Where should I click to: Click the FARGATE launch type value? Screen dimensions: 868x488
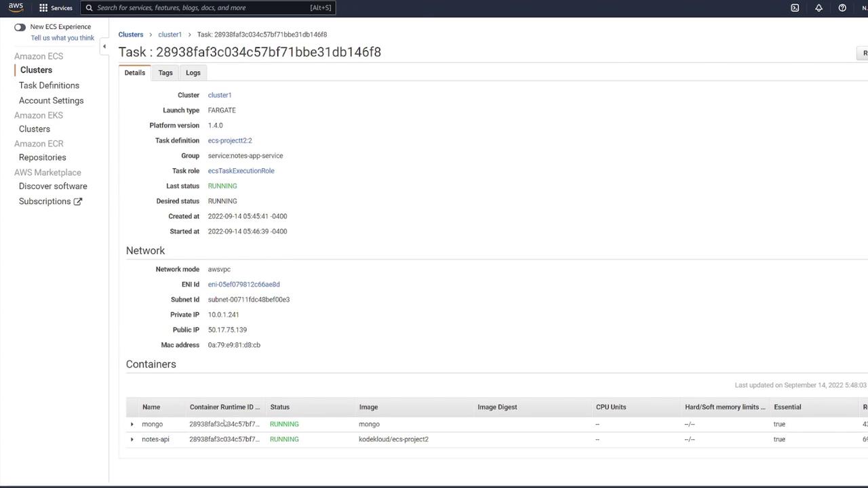pyautogui.click(x=222, y=110)
